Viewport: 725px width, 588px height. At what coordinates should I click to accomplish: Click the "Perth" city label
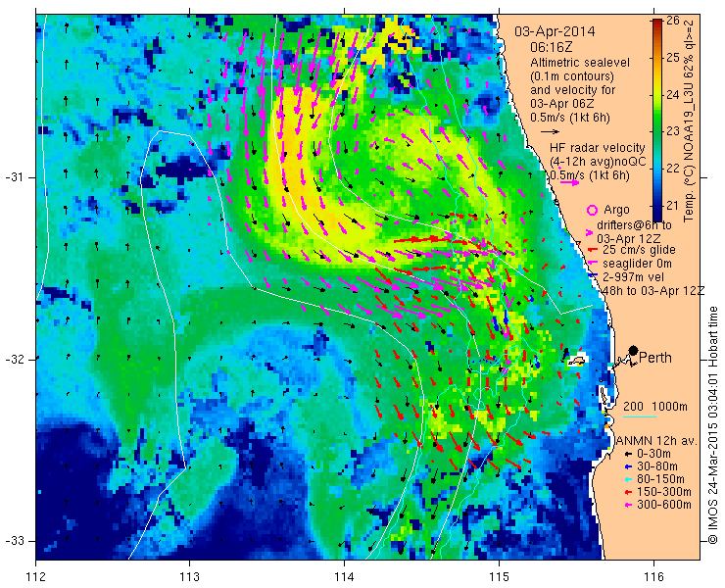(x=655, y=358)
